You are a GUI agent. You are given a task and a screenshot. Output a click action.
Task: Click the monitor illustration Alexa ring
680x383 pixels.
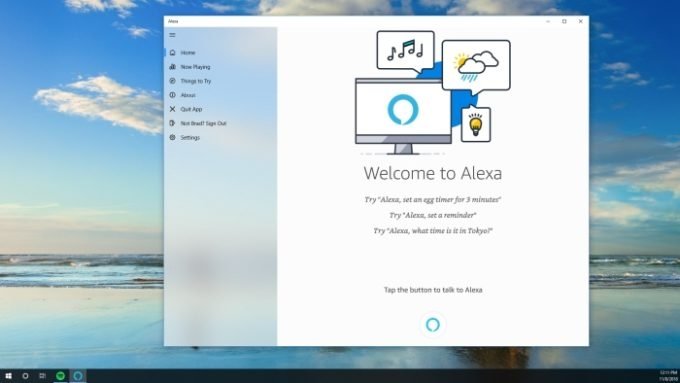(403, 110)
